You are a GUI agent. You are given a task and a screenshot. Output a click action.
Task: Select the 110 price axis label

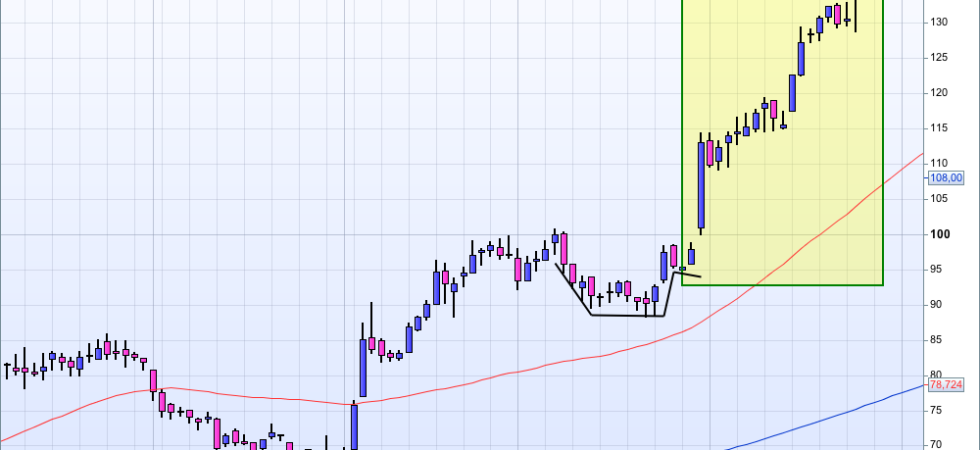pos(939,163)
